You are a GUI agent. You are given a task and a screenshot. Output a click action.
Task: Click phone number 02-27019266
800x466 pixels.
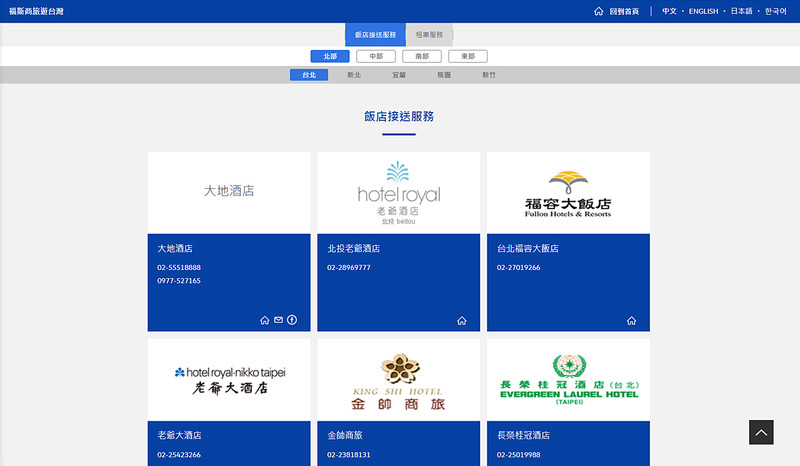518,267
